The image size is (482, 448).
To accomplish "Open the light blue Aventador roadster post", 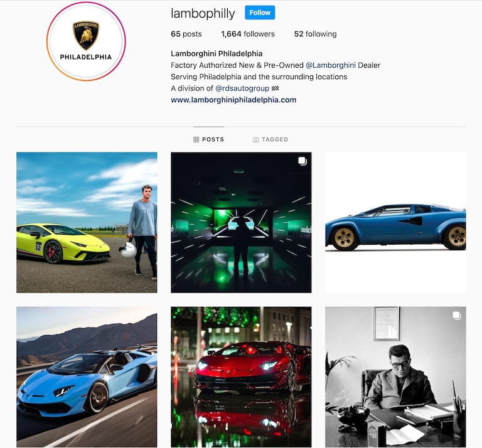I will tap(87, 376).
